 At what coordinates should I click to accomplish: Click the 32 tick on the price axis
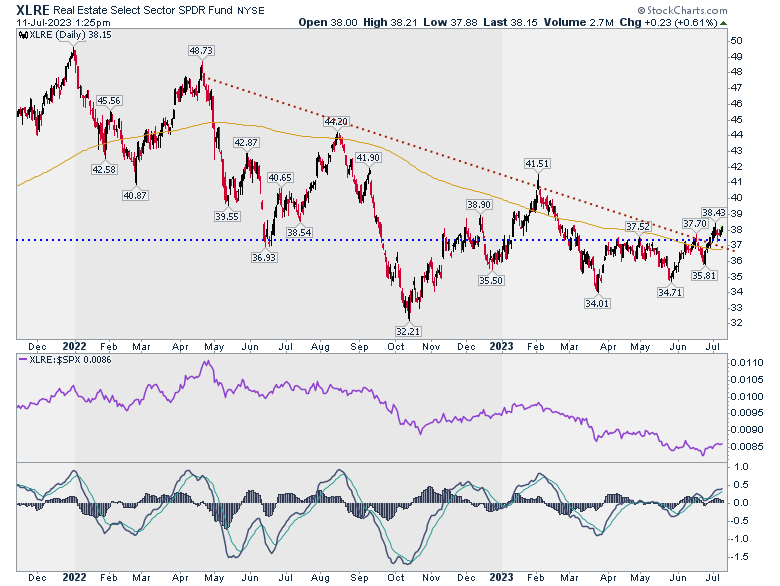(x=736, y=323)
